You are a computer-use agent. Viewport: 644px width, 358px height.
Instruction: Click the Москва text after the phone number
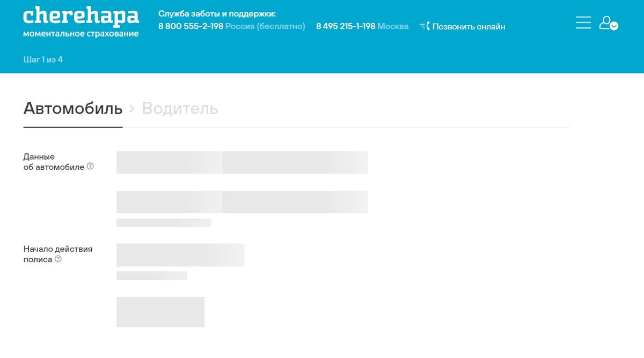[393, 26]
